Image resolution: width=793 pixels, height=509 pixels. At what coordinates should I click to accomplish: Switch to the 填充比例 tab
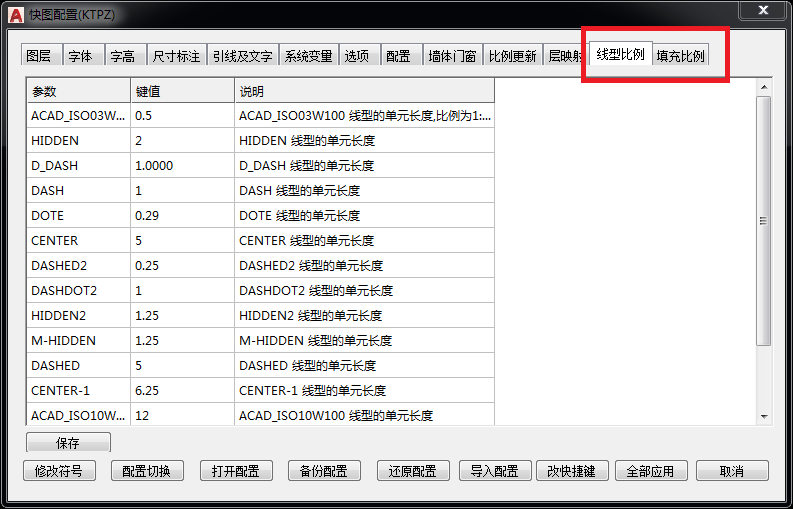coord(681,55)
